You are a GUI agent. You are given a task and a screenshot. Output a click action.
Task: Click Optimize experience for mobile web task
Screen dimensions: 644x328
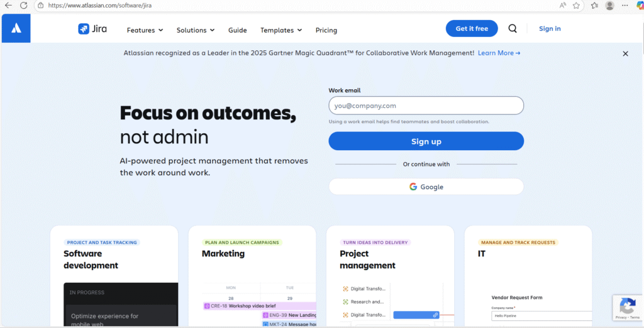tap(105, 320)
